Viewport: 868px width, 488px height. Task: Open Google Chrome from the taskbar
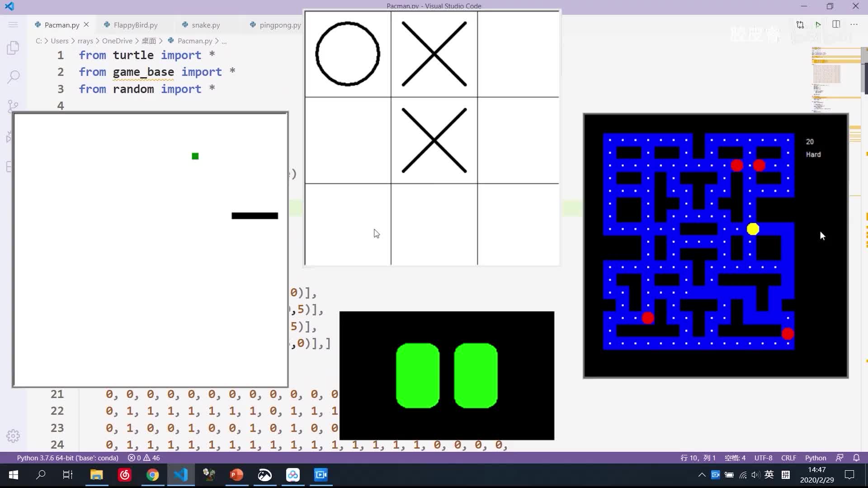coord(152,475)
